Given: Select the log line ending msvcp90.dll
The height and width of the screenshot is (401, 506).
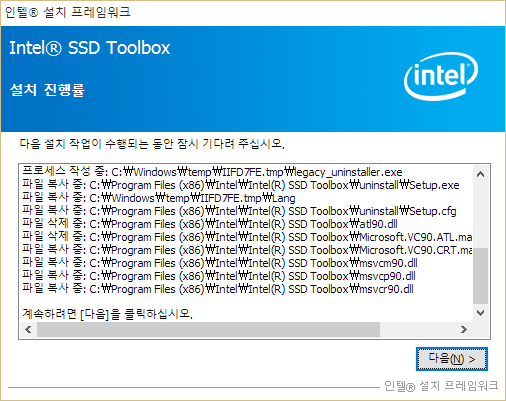Looking at the screenshot, I should [x=219, y=276].
